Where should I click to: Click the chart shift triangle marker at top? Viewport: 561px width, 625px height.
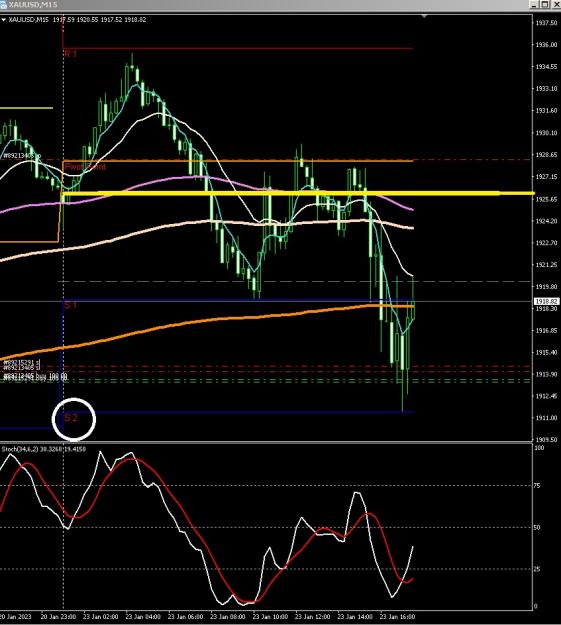[424, 16]
